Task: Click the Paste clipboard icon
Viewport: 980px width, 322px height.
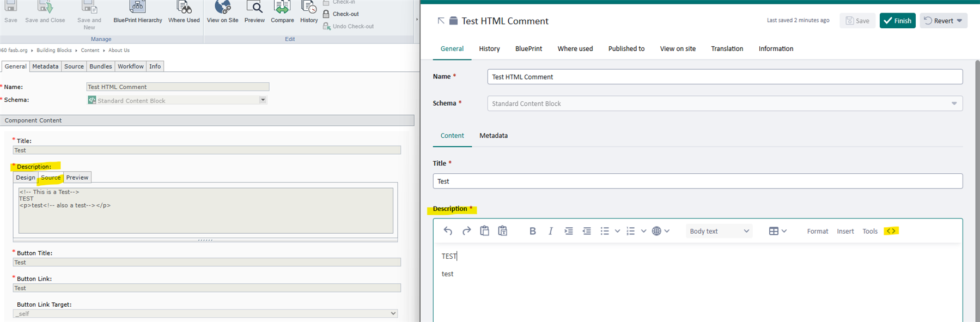Action: tap(484, 231)
